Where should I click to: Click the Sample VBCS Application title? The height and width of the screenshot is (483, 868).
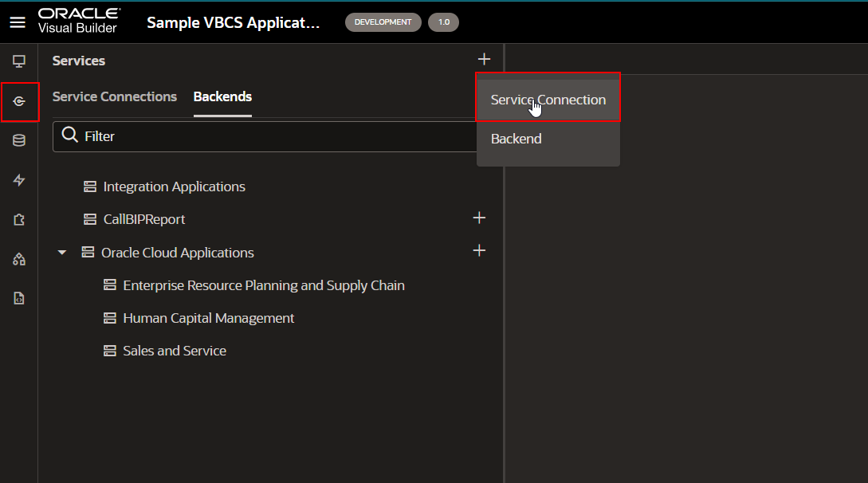tap(233, 22)
